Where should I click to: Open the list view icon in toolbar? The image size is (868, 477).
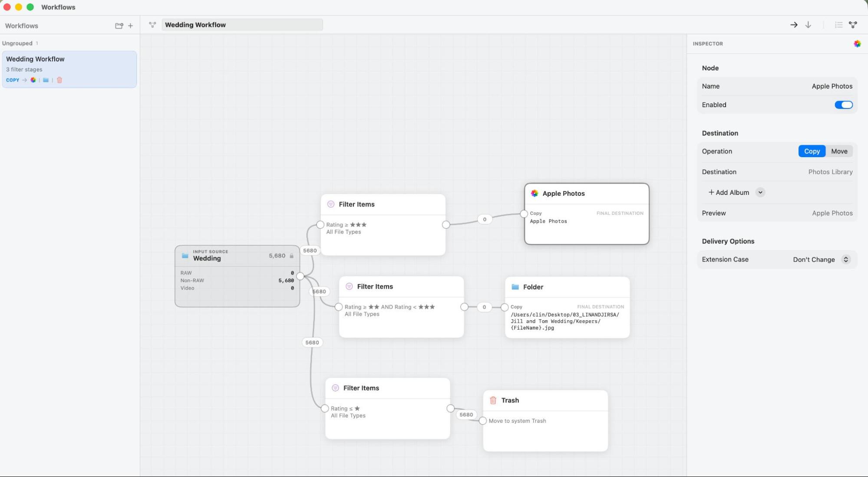838,25
